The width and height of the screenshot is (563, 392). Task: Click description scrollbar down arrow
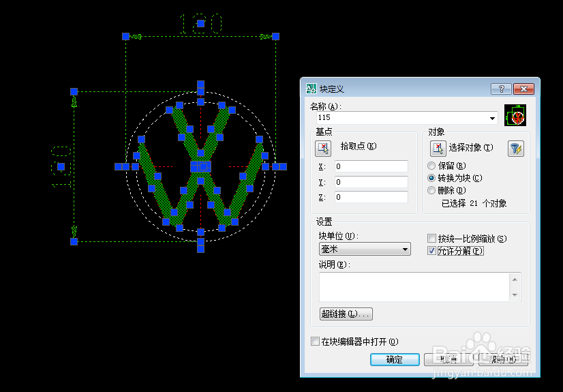pos(515,295)
